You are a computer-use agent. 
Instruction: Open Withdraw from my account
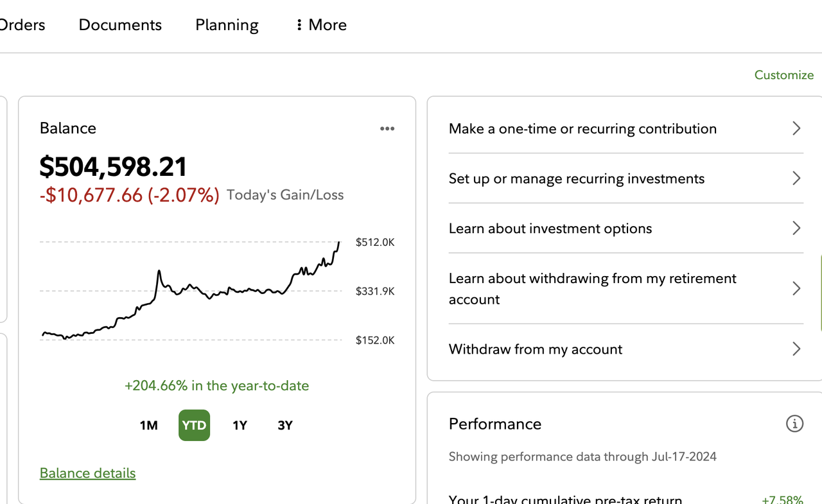[626, 349]
